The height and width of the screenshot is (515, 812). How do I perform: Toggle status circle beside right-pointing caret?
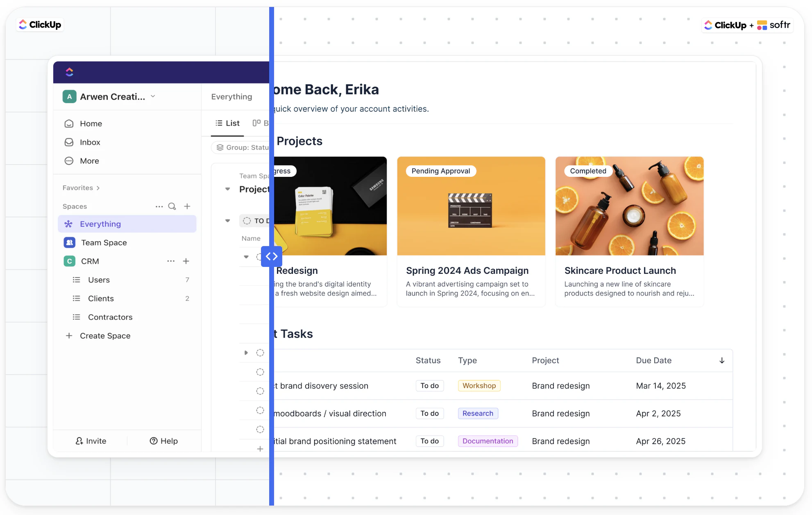click(260, 353)
